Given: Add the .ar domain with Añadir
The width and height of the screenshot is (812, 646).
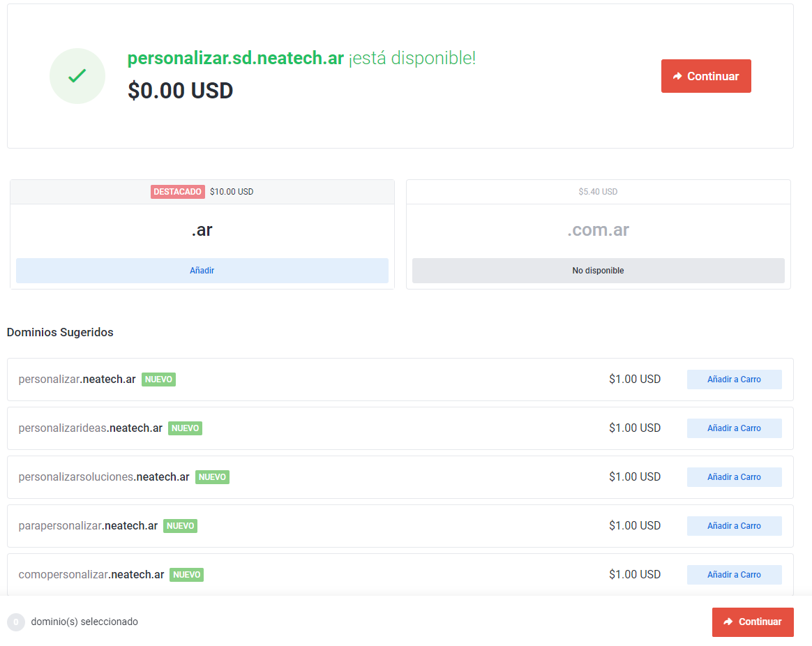Looking at the screenshot, I should (202, 271).
